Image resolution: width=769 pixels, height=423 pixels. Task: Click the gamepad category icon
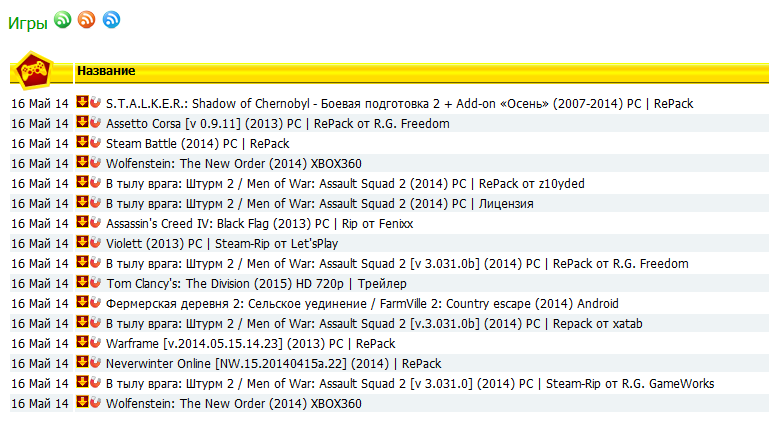(x=33, y=70)
